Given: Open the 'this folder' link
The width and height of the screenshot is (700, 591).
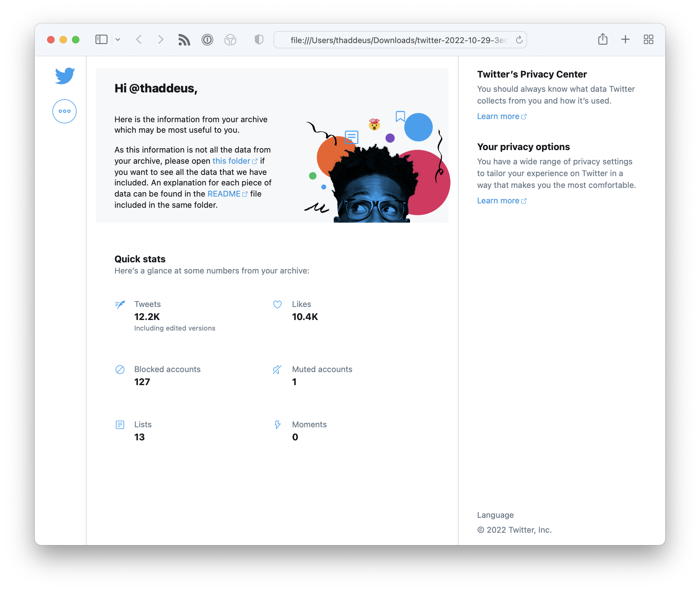Looking at the screenshot, I should tap(235, 161).
